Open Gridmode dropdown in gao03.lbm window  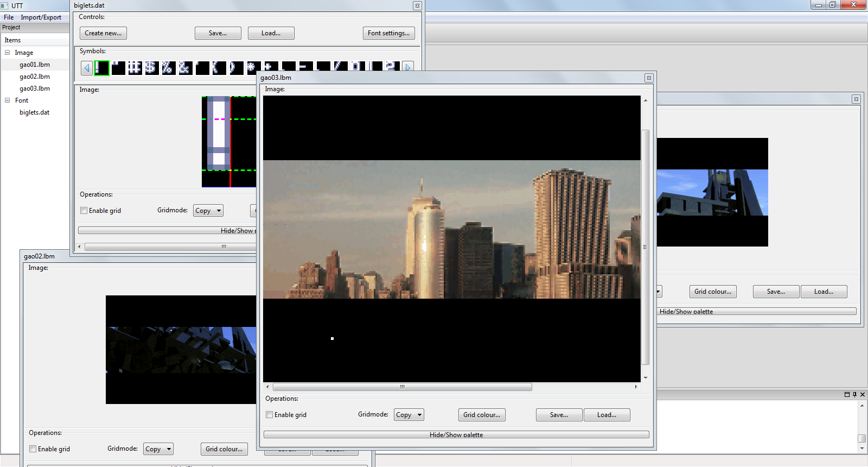(409, 415)
